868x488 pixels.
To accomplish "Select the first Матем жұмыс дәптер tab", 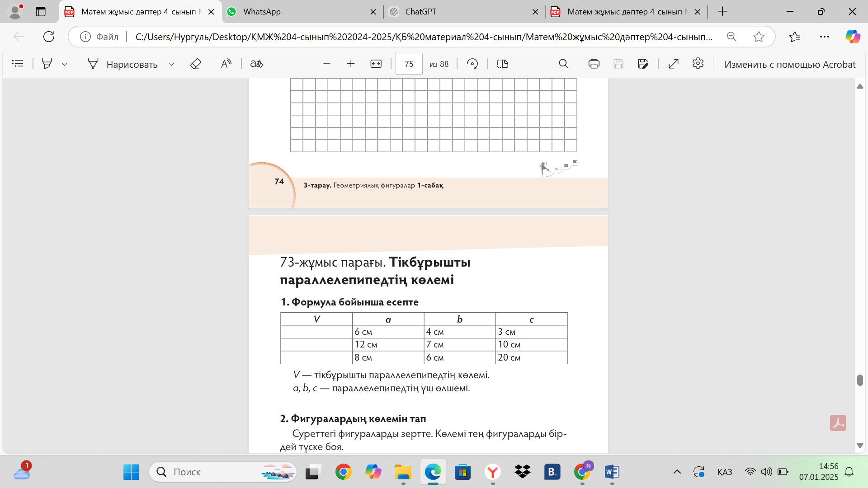I will pyautogui.click(x=140, y=12).
